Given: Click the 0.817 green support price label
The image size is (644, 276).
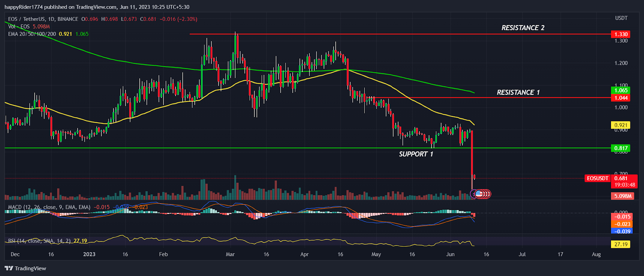Looking at the screenshot, I should [x=621, y=148].
